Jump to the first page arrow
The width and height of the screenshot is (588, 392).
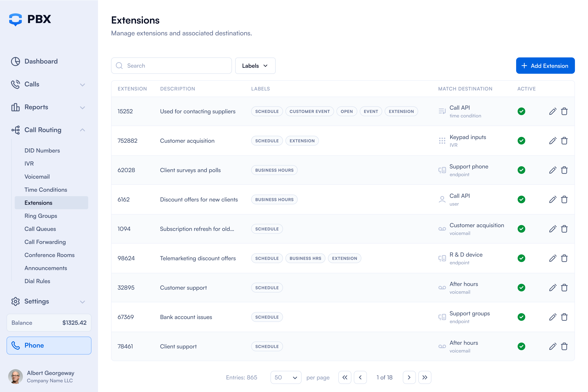[x=345, y=377]
